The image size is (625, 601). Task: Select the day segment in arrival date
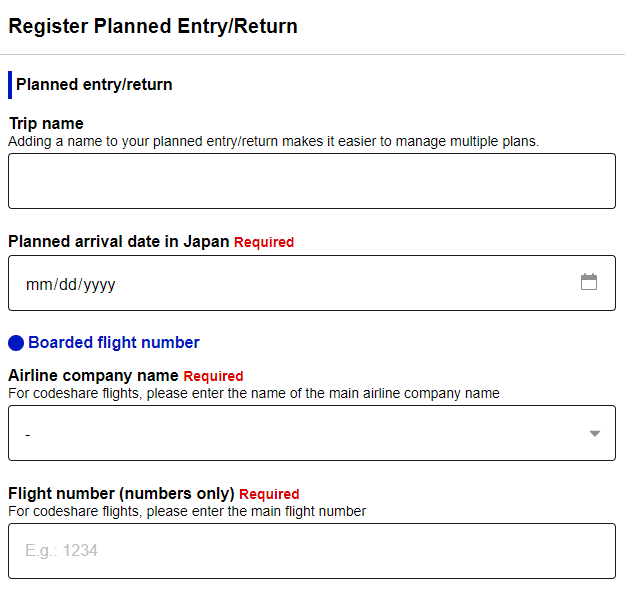pyautogui.click(x=67, y=284)
